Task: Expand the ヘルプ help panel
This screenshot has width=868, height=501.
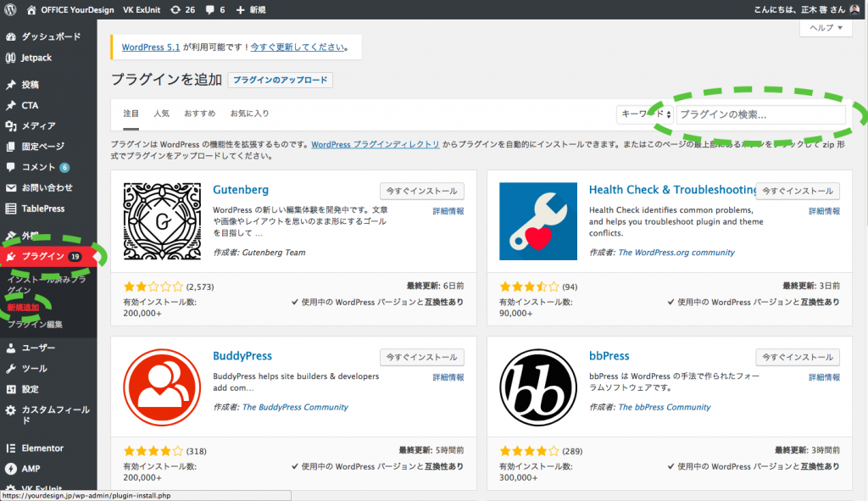Action: (825, 28)
